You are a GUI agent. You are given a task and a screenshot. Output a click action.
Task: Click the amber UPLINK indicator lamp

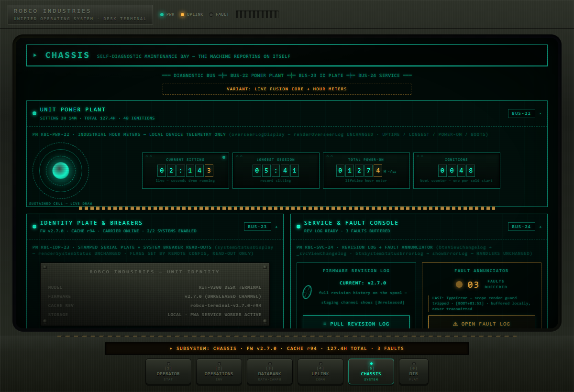coord(182,14)
